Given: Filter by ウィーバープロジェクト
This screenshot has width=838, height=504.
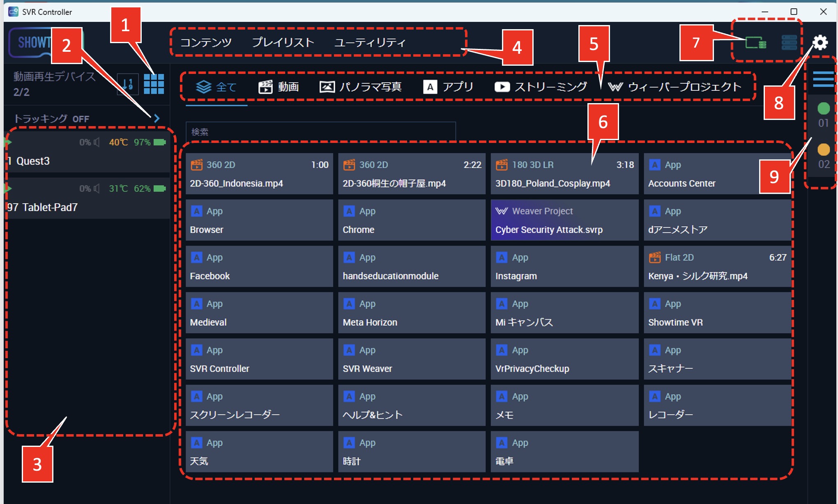Looking at the screenshot, I should [675, 87].
